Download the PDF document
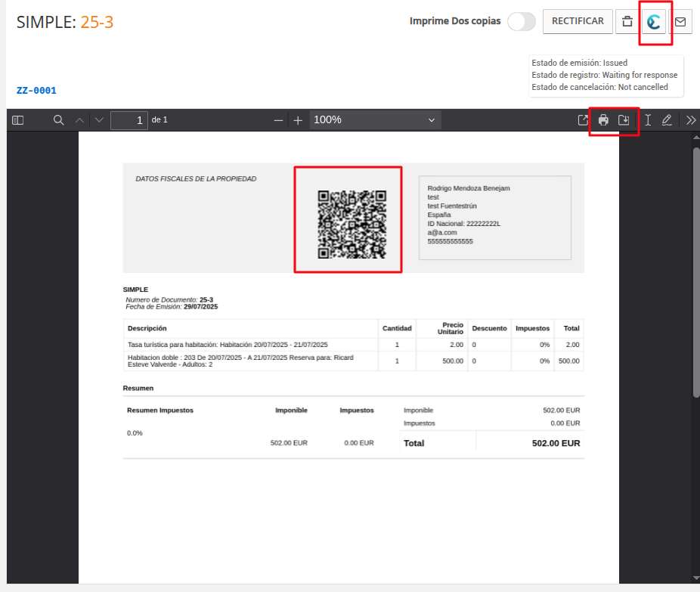This screenshot has height=592, width=700. (x=624, y=120)
